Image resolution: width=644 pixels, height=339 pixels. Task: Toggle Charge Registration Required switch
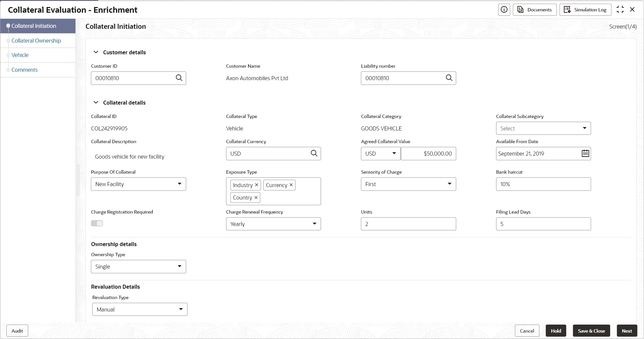coord(97,223)
